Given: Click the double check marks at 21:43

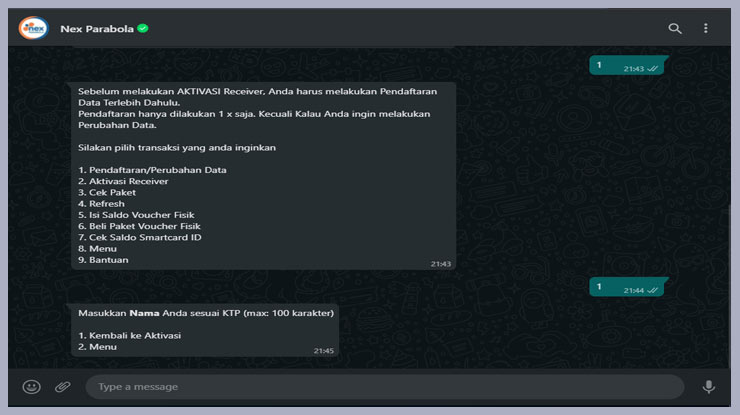Looking at the screenshot, I should tap(652, 69).
